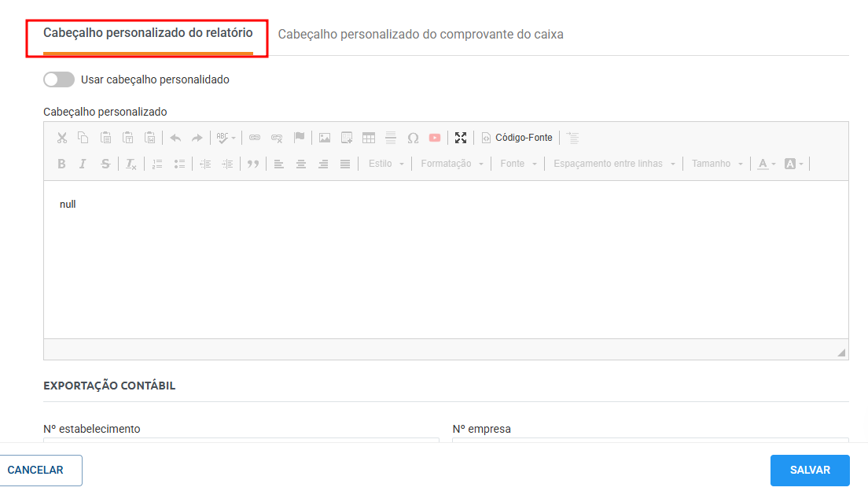Align text to the left
Viewport: 868px width, 491px height.
click(279, 164)
